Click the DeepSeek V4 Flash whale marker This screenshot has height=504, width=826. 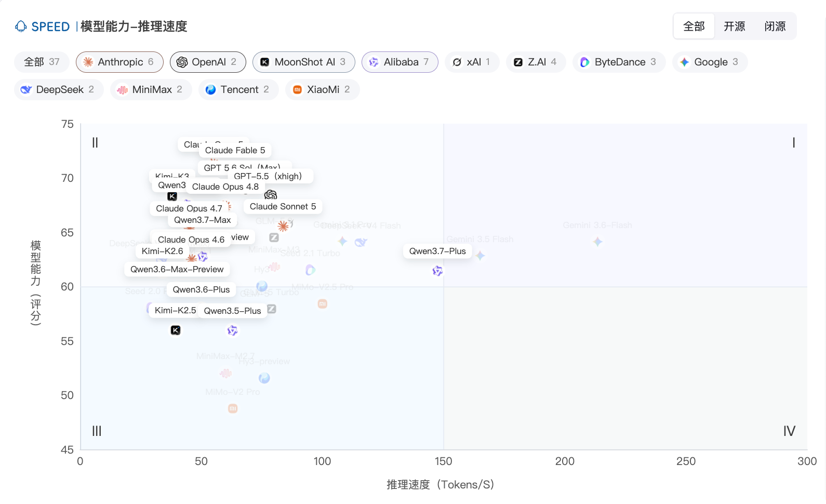pyautogui.click(x=361, y=242)
